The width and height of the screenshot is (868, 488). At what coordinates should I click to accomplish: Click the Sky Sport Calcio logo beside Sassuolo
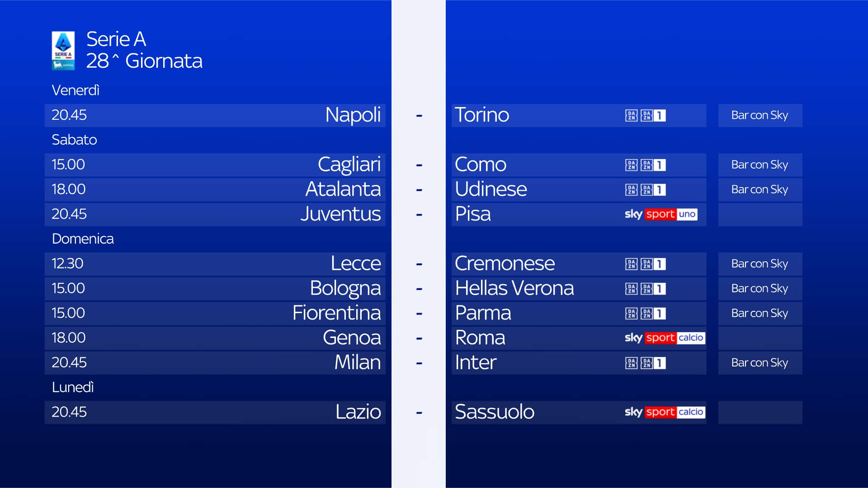(664, 412)
